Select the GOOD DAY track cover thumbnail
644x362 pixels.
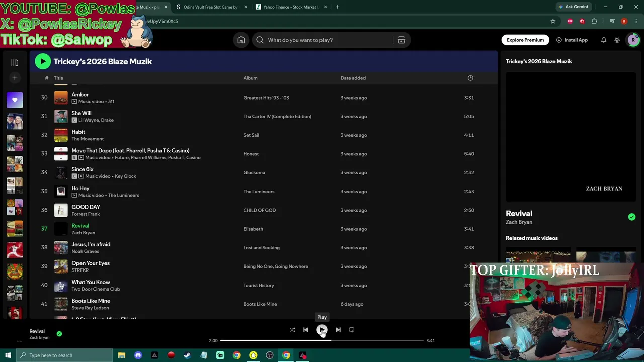61,210
